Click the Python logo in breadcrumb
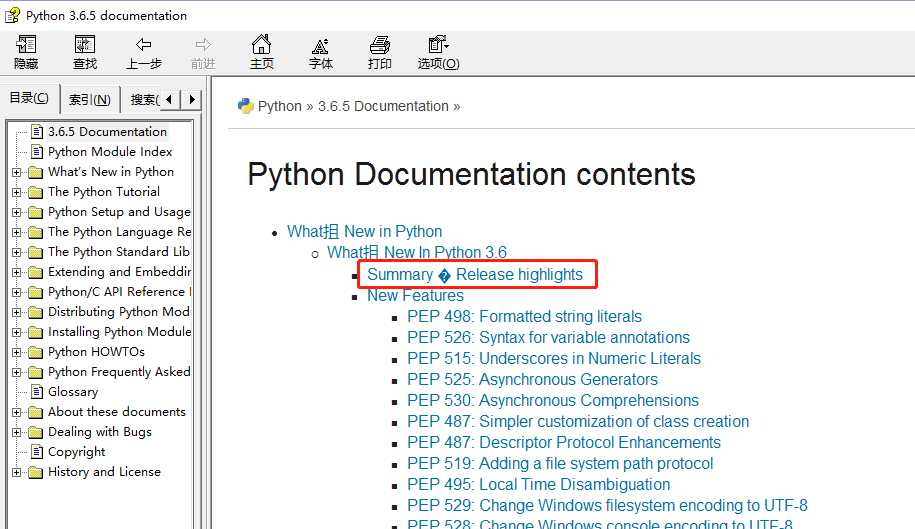The height and width of the screenshot is (529, 915). pyautogui.click(x=246, y=106)
